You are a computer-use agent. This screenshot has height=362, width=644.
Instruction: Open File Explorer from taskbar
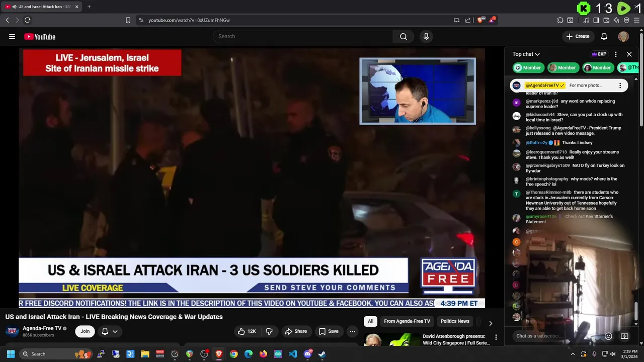[x=145, y=354]
